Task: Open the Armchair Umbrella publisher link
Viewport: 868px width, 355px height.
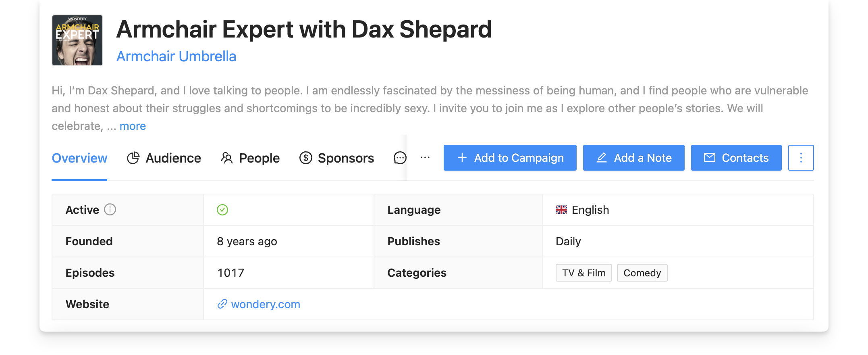Action: point(176,56)
